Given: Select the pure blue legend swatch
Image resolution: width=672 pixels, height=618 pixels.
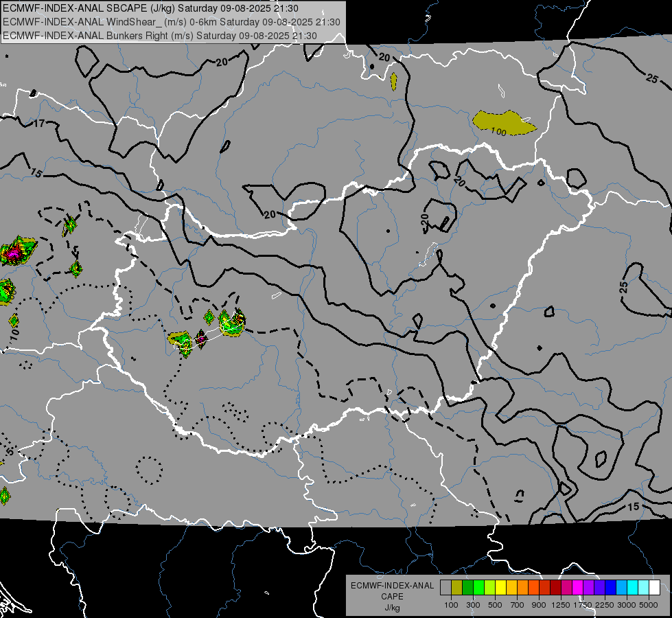Looking at the screenshot, I should point(611,587).
